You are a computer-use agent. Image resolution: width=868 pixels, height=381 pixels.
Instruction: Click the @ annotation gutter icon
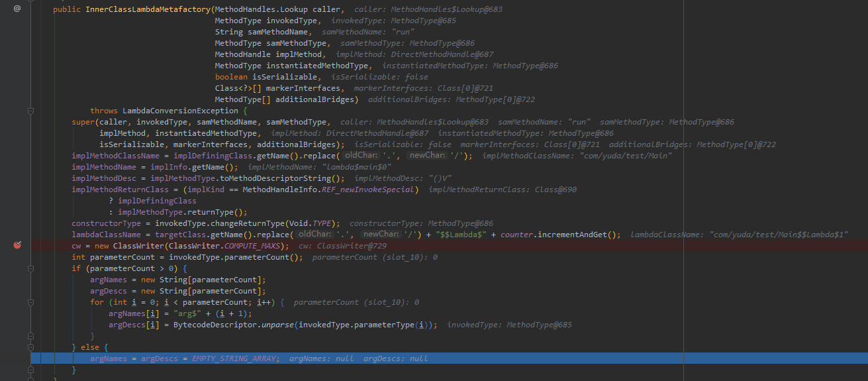click(17, 9)
